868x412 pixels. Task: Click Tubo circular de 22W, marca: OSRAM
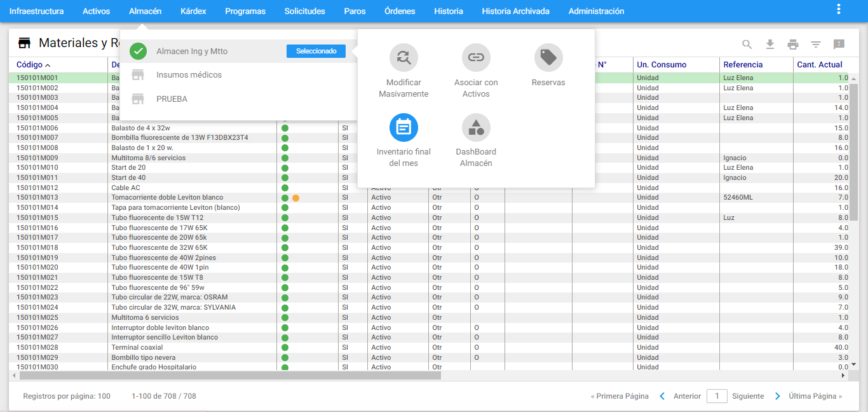(170, 297)
